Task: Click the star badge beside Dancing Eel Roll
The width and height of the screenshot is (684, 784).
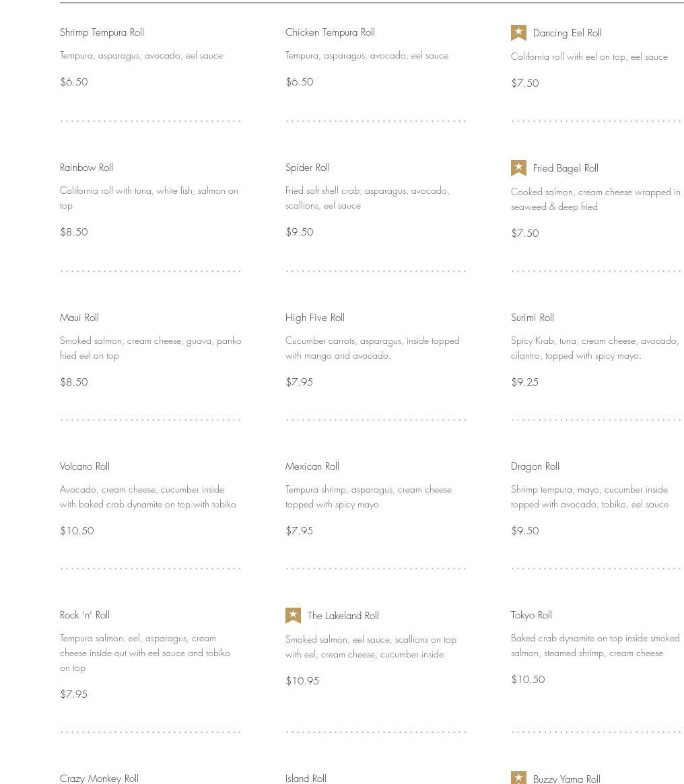Action: tap(518, 33)
